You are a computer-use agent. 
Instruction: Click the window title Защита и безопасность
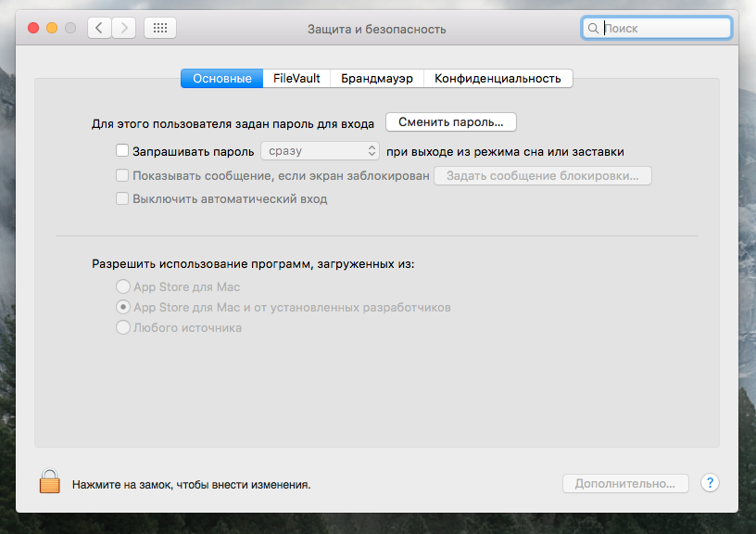pos(376,29)
